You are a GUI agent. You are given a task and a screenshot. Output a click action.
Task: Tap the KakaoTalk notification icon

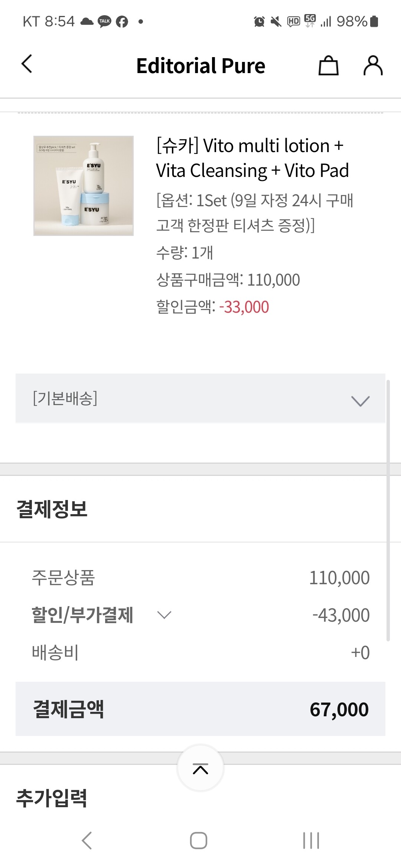point(104,22)
